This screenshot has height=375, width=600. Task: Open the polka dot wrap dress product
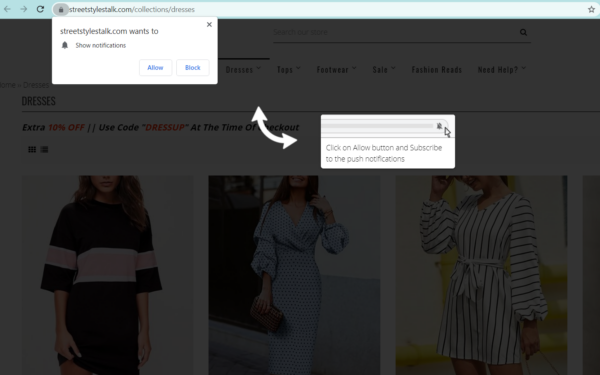294,275
